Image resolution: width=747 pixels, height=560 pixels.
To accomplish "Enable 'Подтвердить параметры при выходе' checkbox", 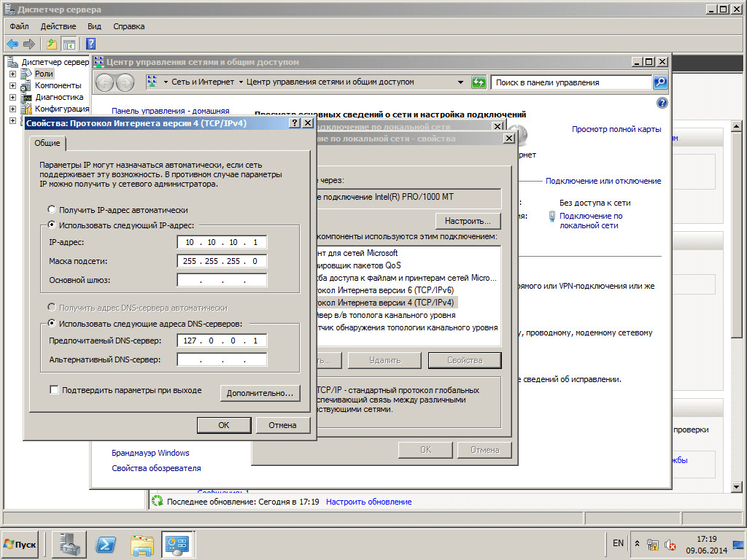I will 54,390.
